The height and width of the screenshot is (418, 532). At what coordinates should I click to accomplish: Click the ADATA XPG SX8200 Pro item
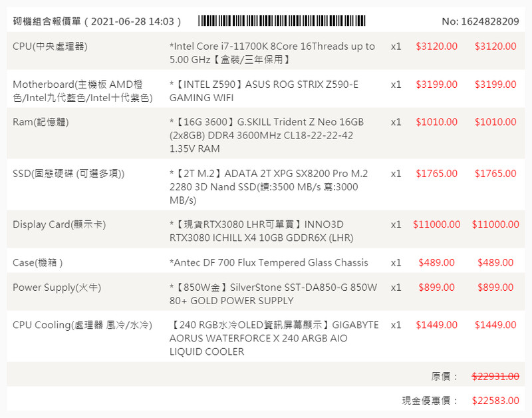coord(269,187)
